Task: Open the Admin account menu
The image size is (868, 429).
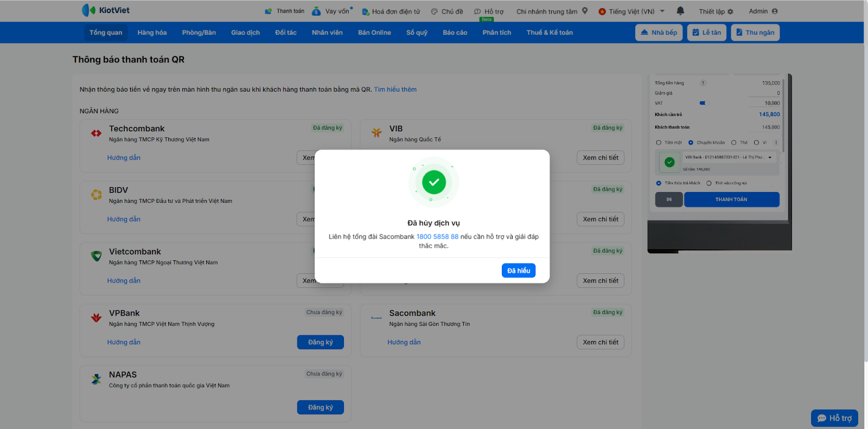Action: [x=763, y=11]
